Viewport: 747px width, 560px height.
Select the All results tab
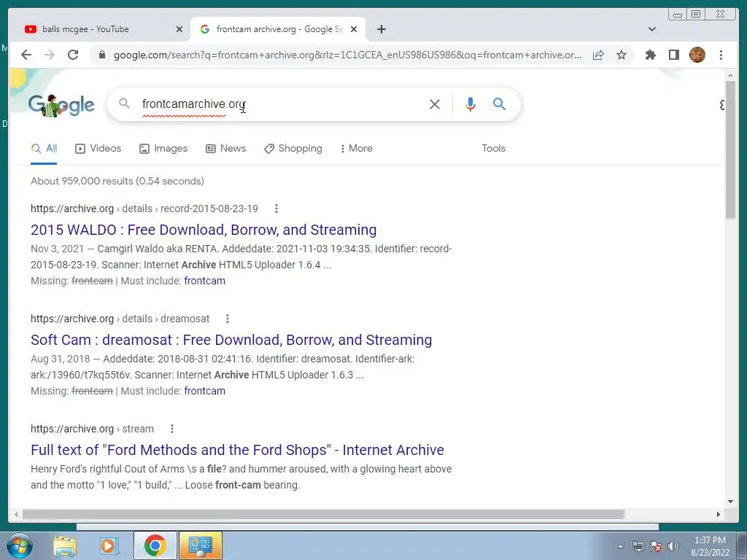point(44,149)
